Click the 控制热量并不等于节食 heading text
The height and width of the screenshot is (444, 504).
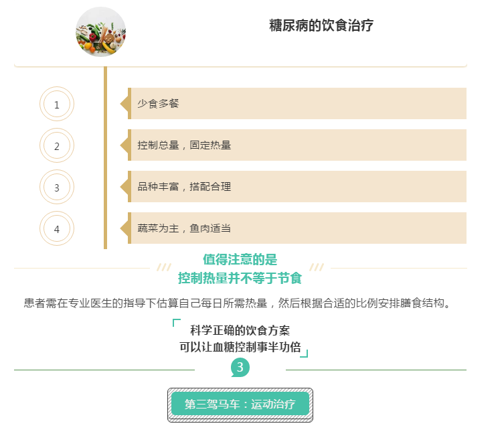[x=240, y=278]
